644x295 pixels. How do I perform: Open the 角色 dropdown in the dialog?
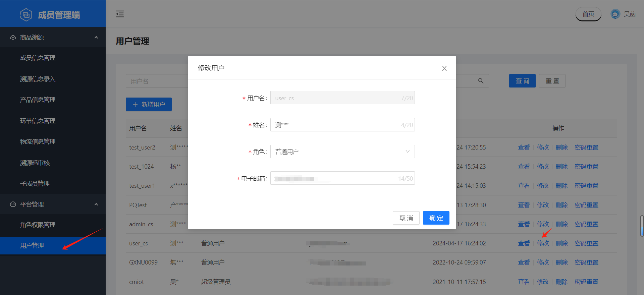[x=342, y=152]
